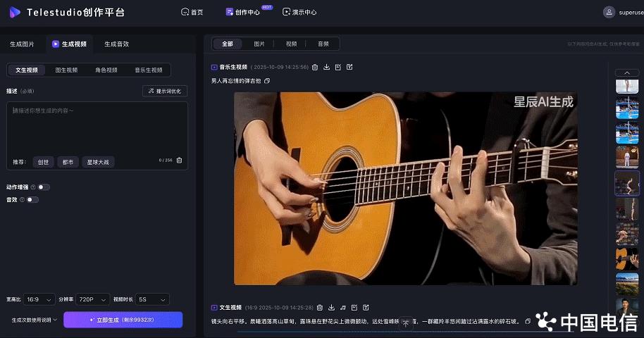Delete the 音乐生视频 result with trash icon

click(315, 67)
